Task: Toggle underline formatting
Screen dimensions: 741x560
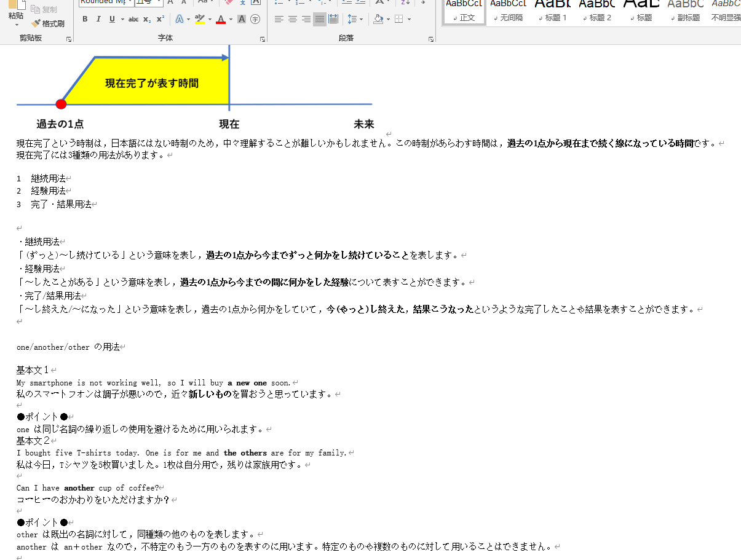Action: pyautogui.click(x=111, y=19)
